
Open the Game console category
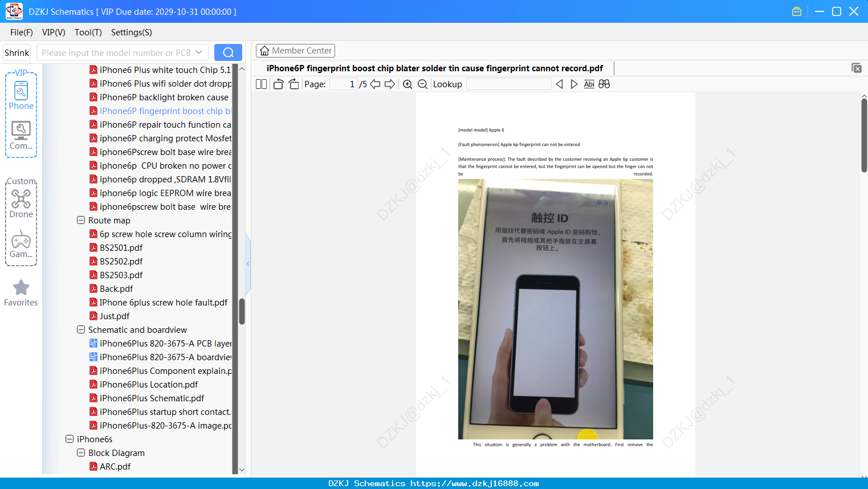point(21,243)
